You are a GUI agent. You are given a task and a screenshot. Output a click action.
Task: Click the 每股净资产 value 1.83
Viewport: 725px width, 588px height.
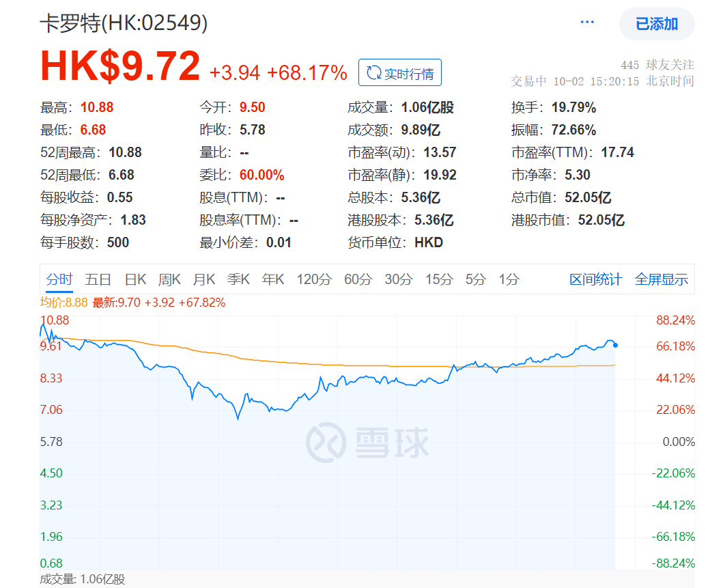[x=133, y=220]
